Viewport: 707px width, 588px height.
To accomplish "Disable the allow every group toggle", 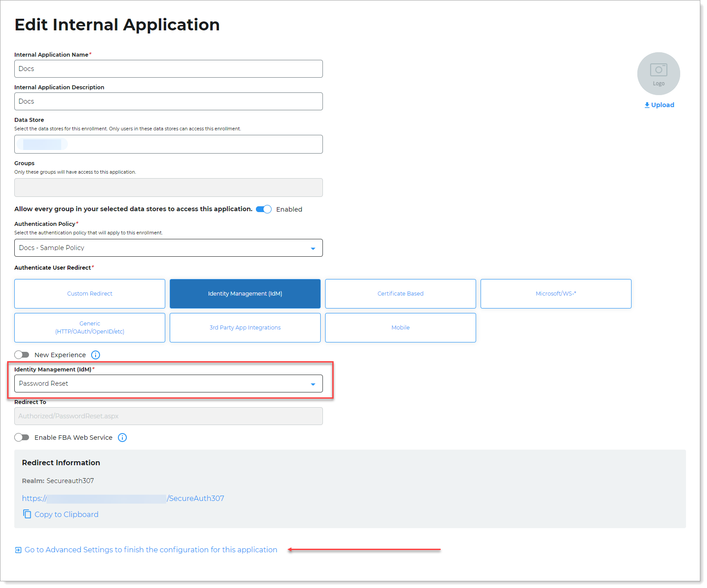I will (264, 209).
